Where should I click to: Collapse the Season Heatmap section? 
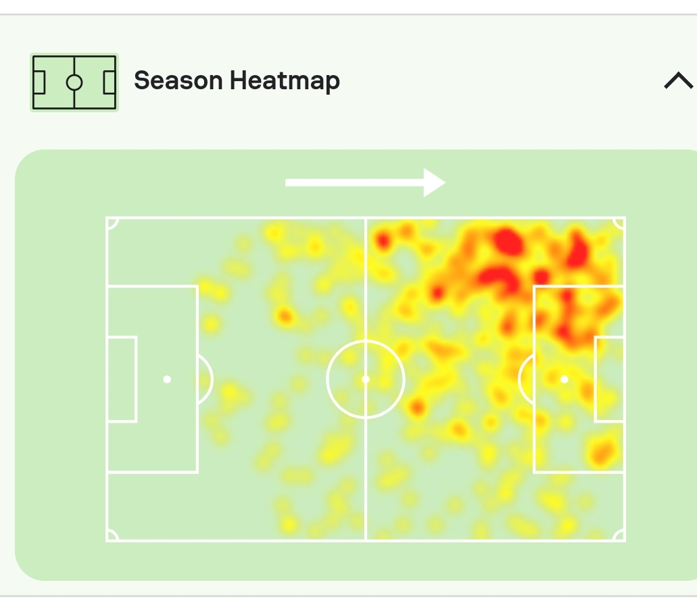point(678,81)
